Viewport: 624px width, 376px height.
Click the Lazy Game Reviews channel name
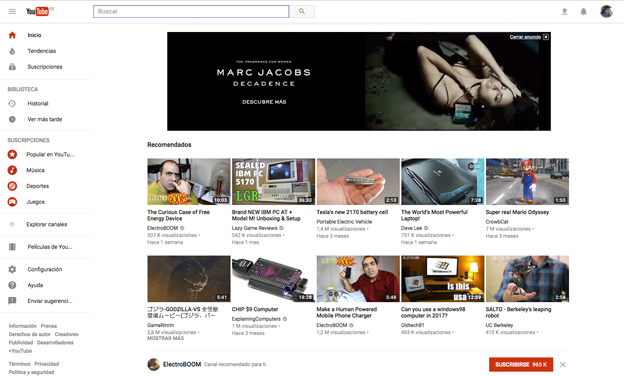point(255,228)
